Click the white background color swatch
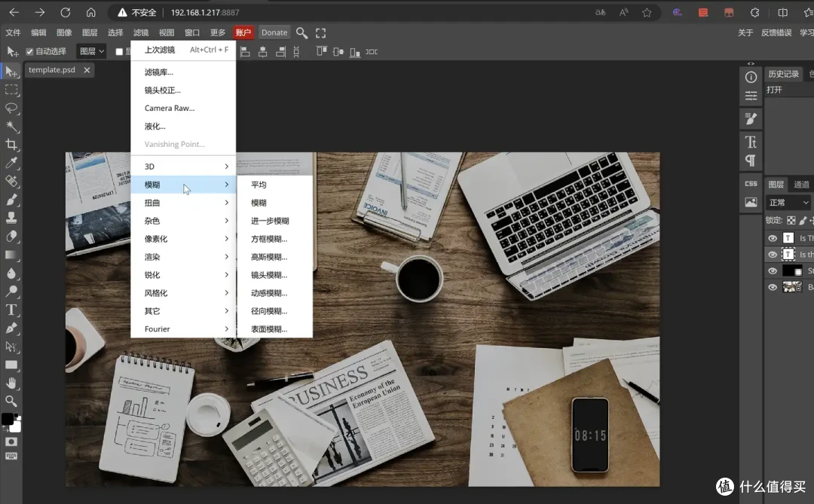This screenshot has height=504, width=814. (16, 426)
